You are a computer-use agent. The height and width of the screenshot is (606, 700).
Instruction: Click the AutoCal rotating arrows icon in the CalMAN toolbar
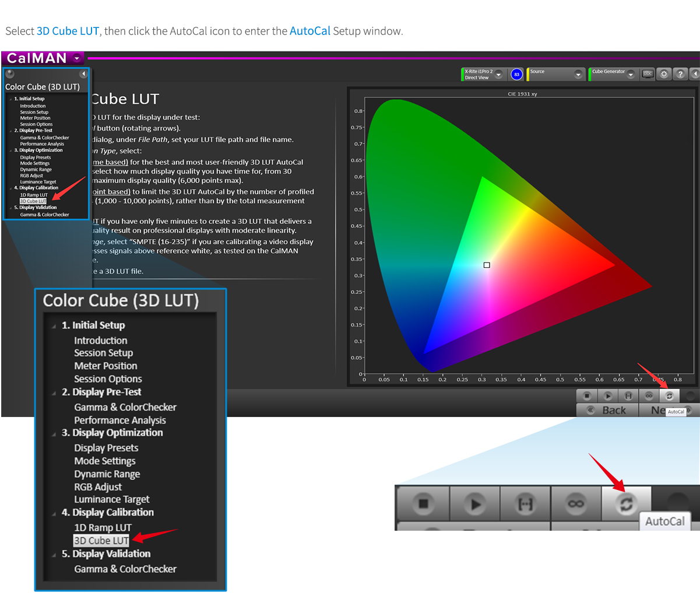[669, 395]
